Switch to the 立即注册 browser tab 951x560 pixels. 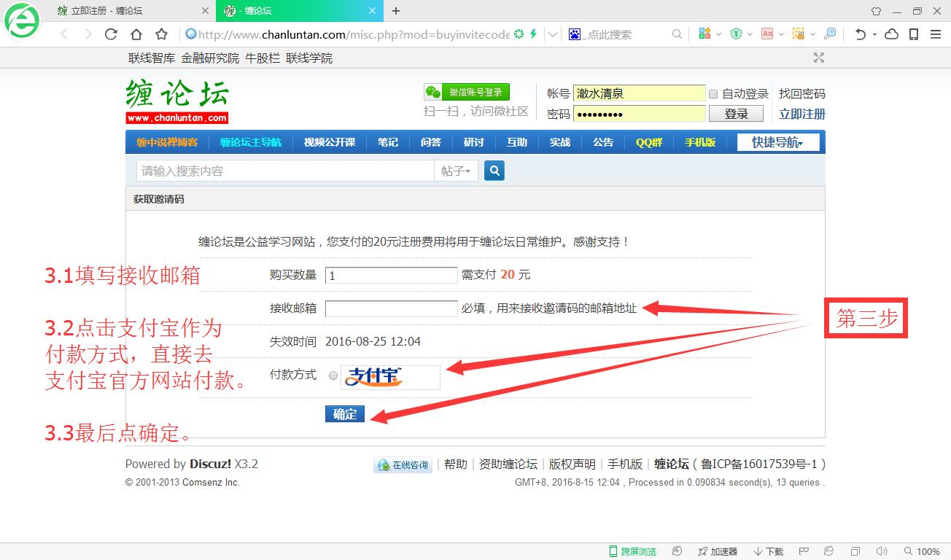108,11
